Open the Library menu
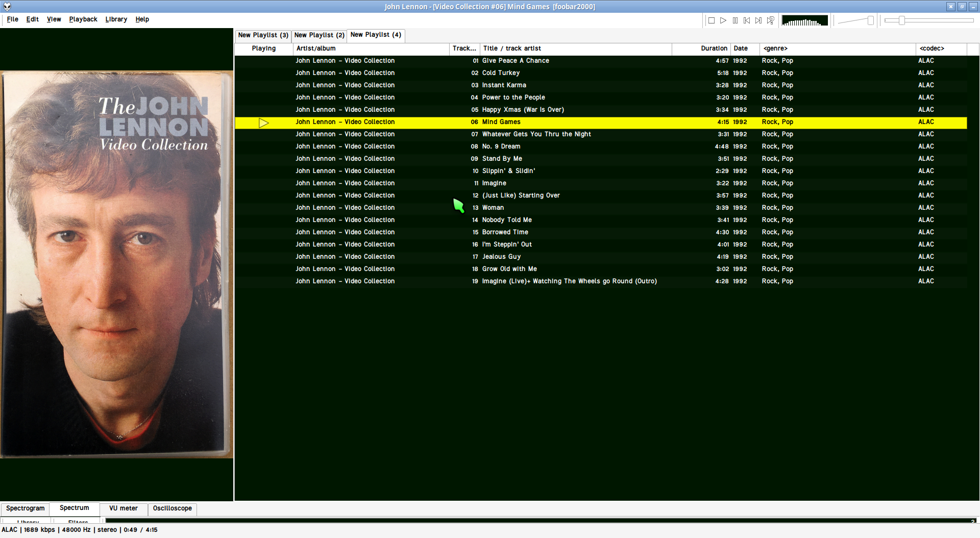Screen dimensions: 980x538 116,19
